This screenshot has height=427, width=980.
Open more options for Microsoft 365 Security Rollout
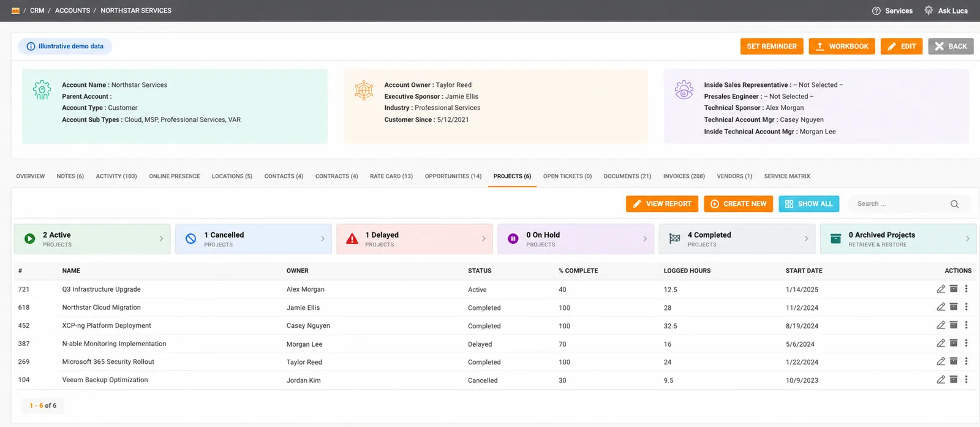point(967,361)
